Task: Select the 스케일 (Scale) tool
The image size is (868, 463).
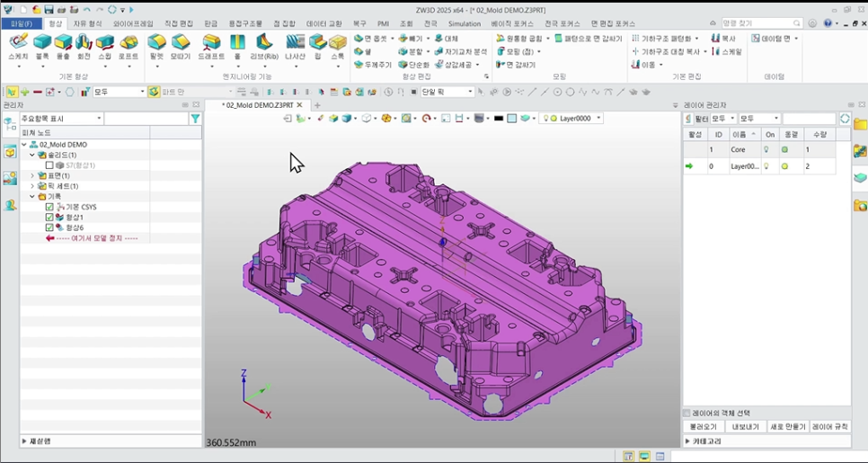Action: coord(727,51)
